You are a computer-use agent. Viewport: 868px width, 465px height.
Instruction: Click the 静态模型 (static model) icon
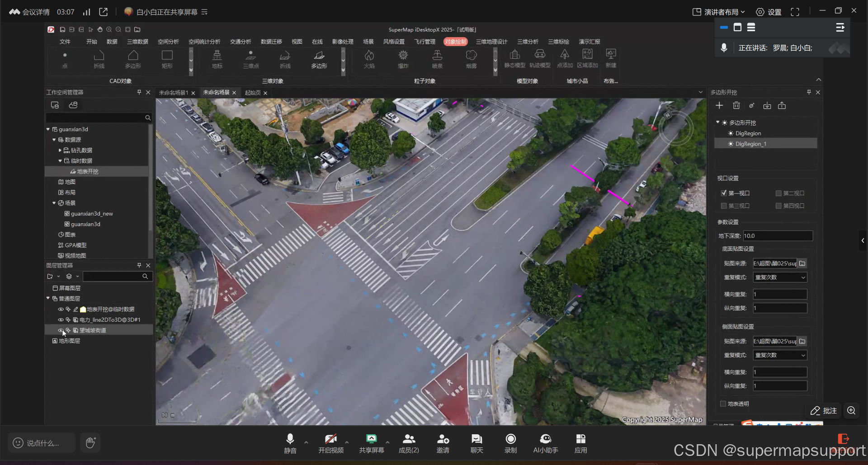point(514,55)
